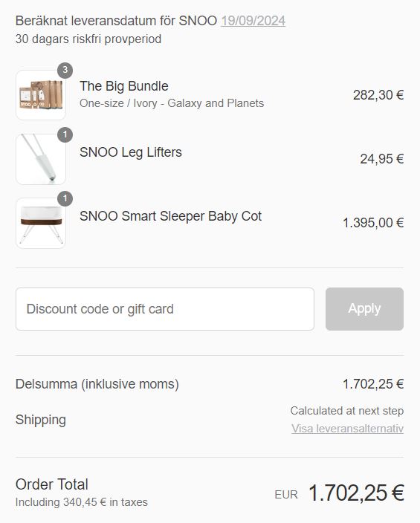
Task: Click the 1.395,00 € Baby Cot price
Action: [374, 223]
